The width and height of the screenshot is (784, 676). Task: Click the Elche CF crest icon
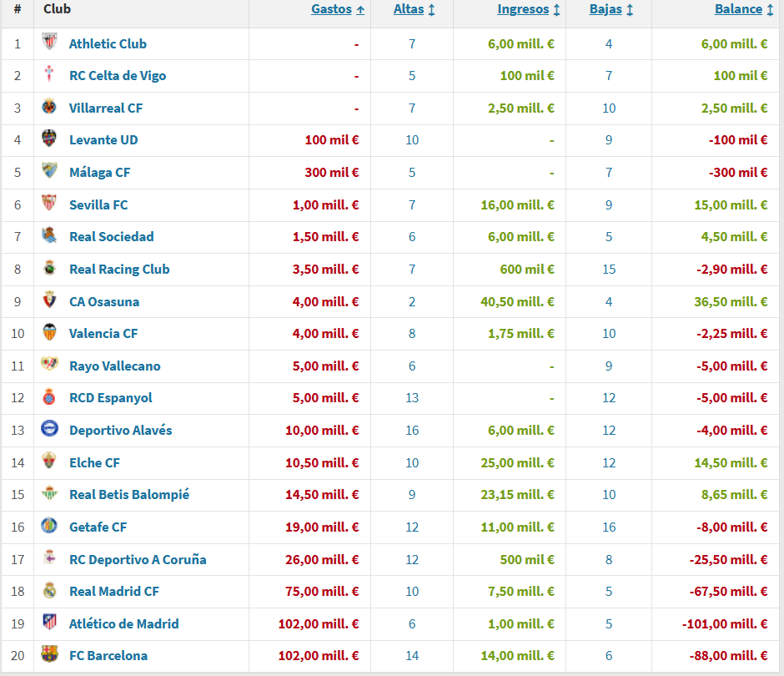(x=49, y=461)
